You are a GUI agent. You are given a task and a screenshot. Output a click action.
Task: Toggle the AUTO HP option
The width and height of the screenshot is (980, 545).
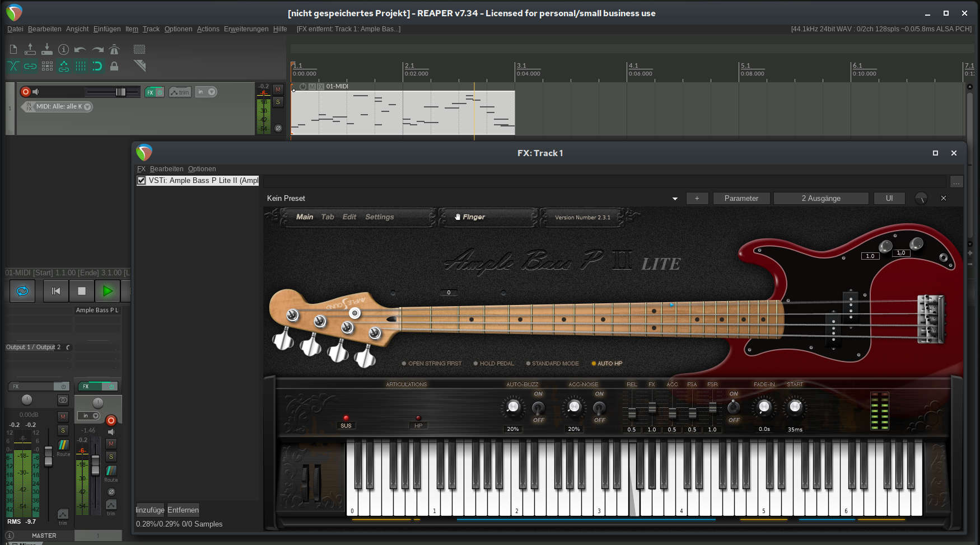(x=606, y=364)
